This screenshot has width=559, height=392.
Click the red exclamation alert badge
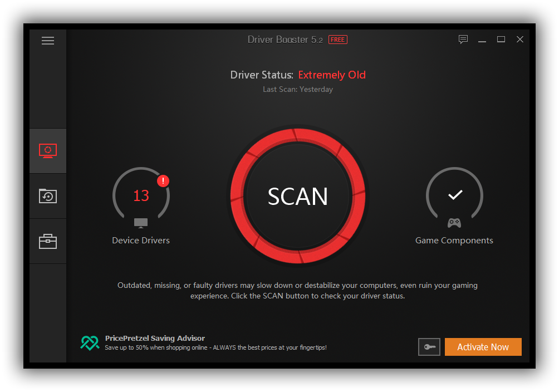pyautogui.click(x=163, y=181)
